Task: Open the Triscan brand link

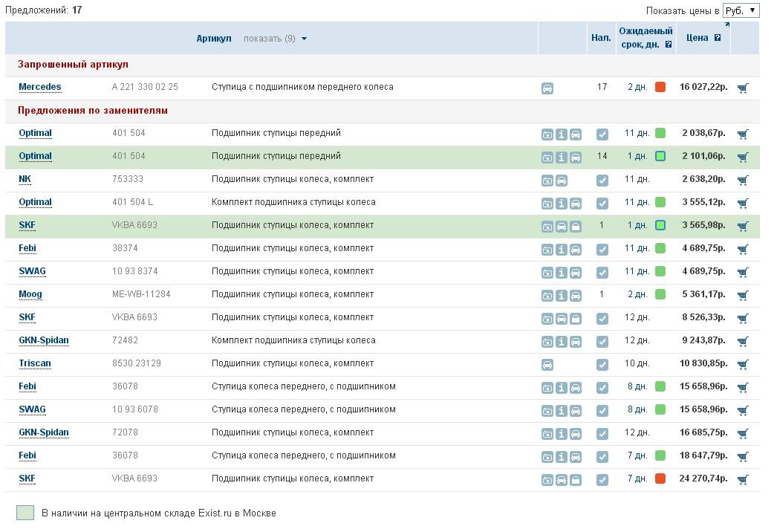Action: (35, 363)
